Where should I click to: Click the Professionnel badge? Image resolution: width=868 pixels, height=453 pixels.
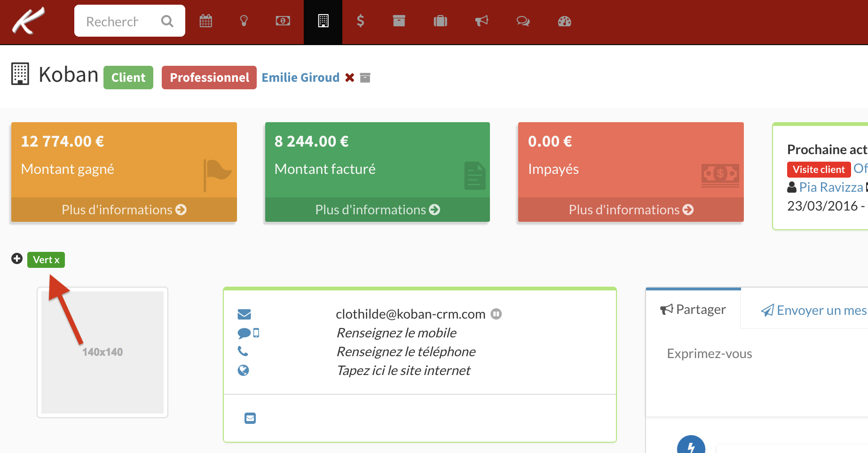[209, 78]
